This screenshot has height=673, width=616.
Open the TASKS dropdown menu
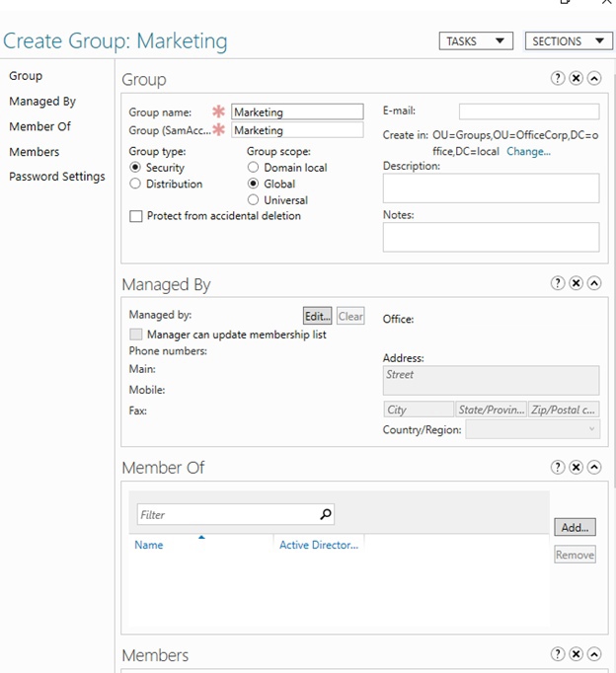(x=476, y=40)
